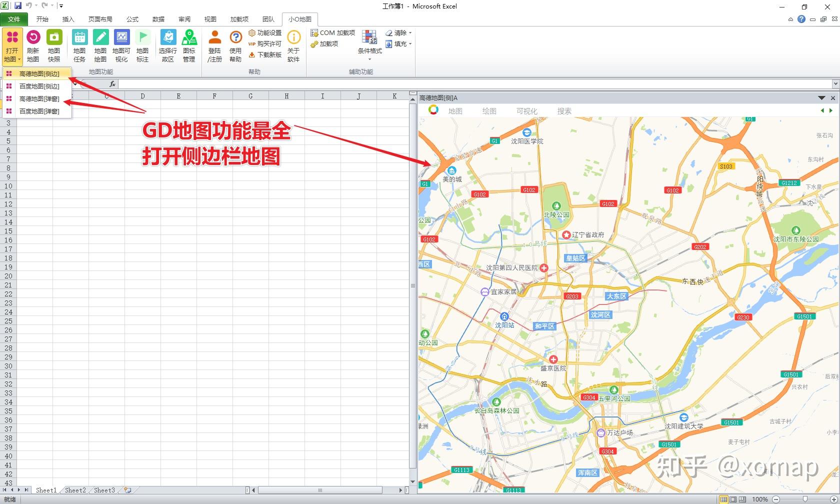Open the 绘图 tab in map pane
The height and width of the screenshot is (504, 840).
pos(489,111)
